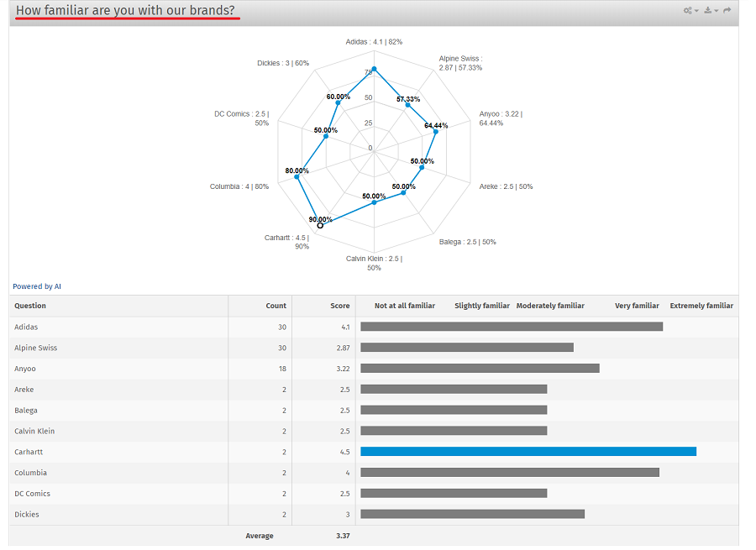Select the Anyoo 64.44% radar data point
Screen dimensions: 756x550
point(436,131)
